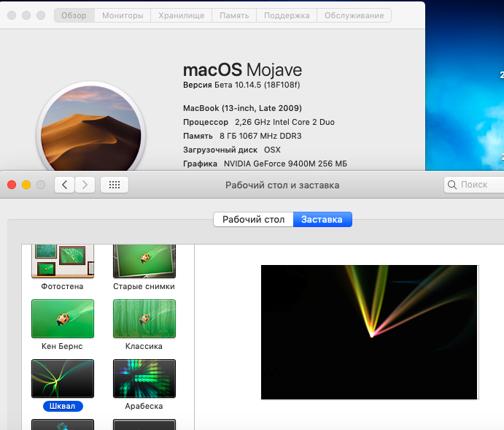
Task: Click the Фотостена label
Action: point(62,287)
